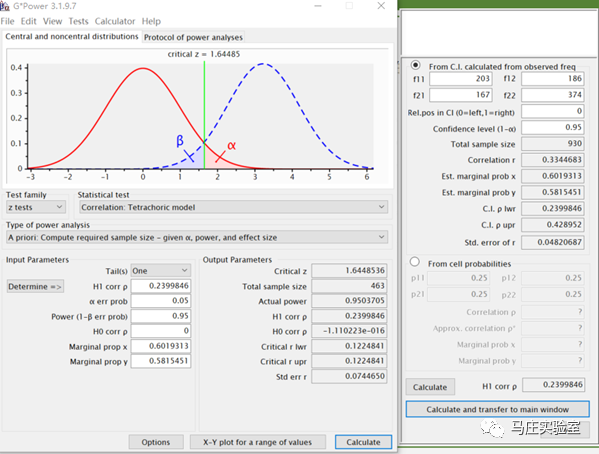Image resolution: width=599 pixels, height=454 pixels.
Task: Click the Std. error of r value 0.04820687
Action: point(553,242)
